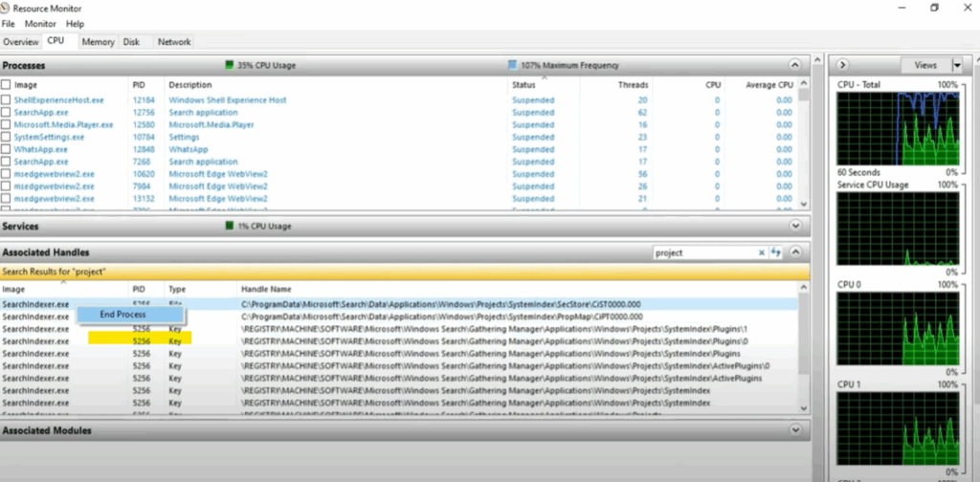Click the green Services CPU Usage indicator
Screen dimensions: 980x482
(230, 226)
